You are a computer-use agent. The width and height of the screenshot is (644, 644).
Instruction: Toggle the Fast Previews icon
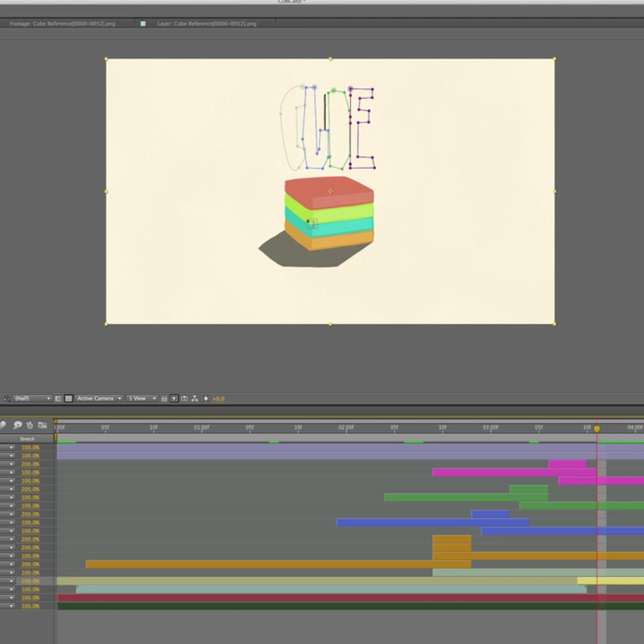(x=174, y=398)
